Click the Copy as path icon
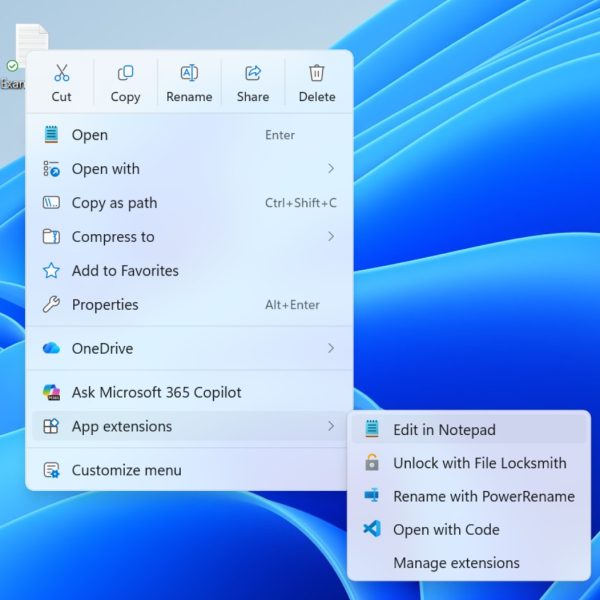600x600 pixels. coord(51,202)
